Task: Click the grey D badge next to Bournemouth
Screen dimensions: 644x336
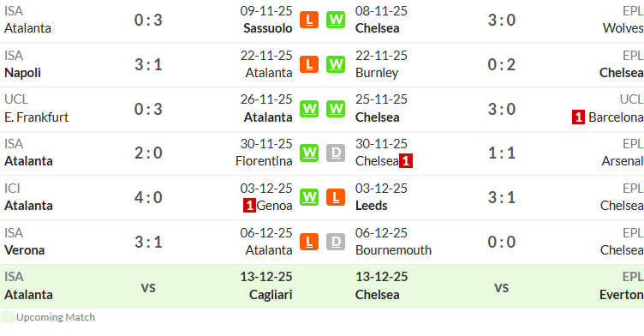Action: click(x=336, y=242)
